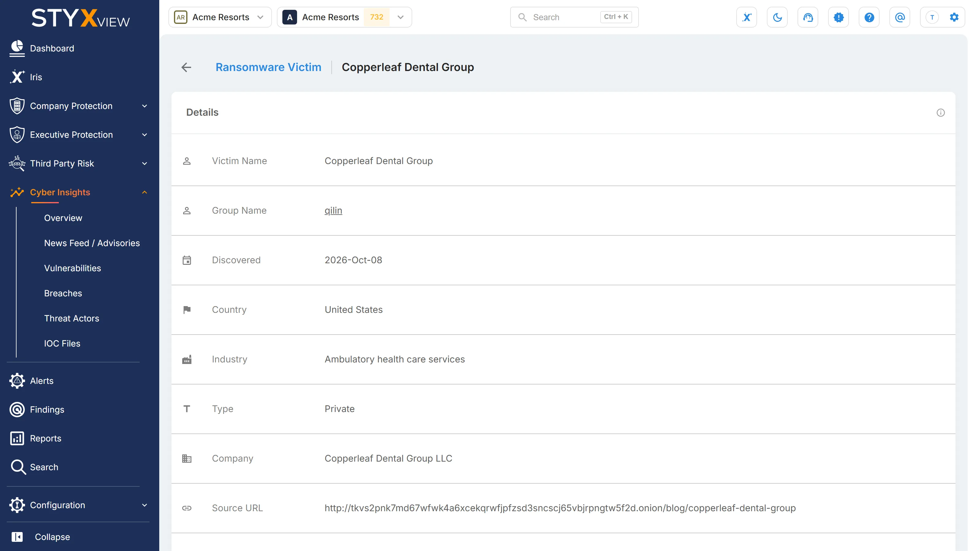Open support headset icon
Viewport: 980px width, 551px height.
808,17
